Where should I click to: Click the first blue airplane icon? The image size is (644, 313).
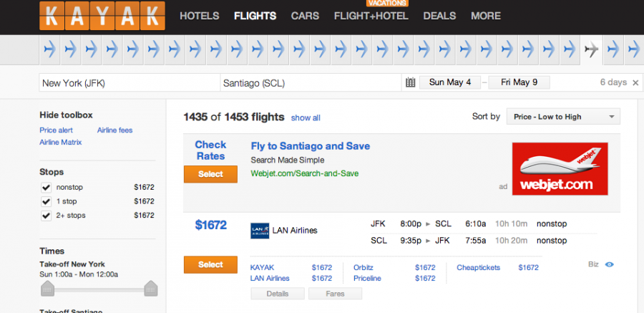[49, 49]
